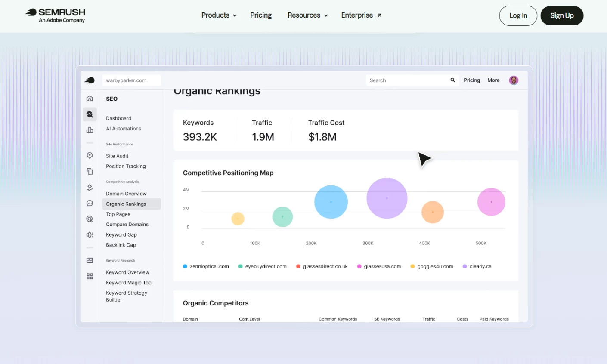Viewport: 607px width, 364px height.
Task: Open Position Tracking
Action: coord(126,167)
